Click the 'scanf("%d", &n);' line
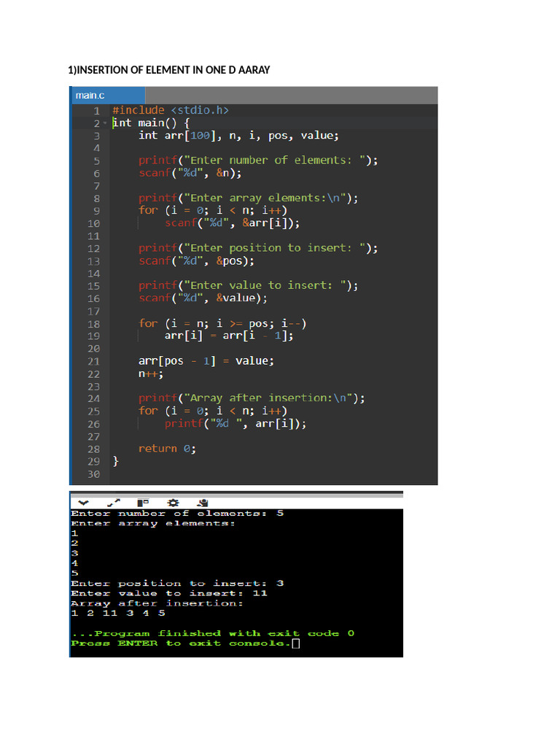 click(x=190, y=172)
